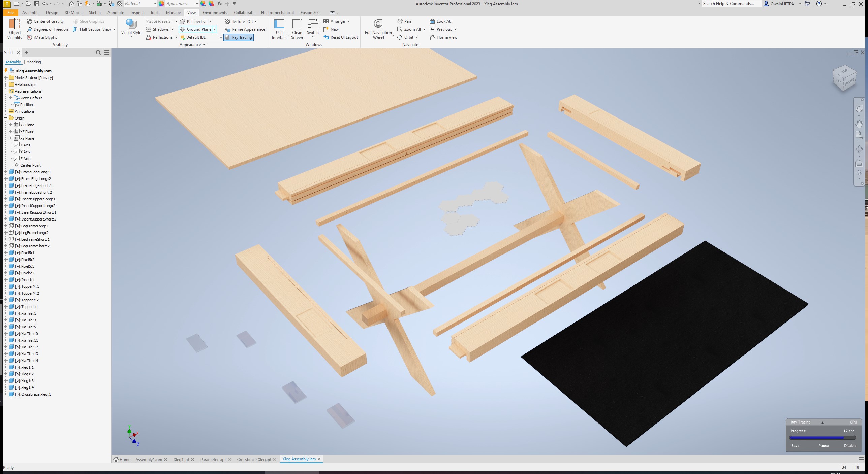The width and height of the screenshot is (868, 474).
Task: Expand the Relationships folder
Action: (x=5, y=84)
